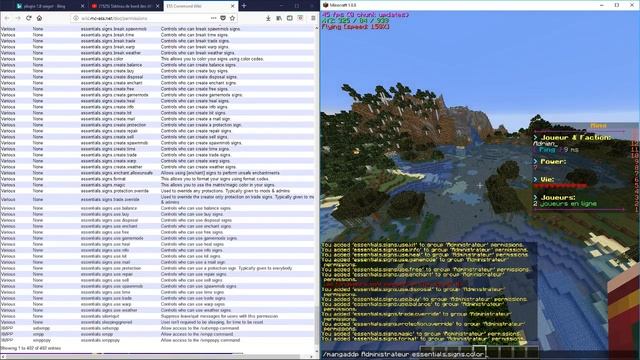
Task: Bookmark this page with the star
Action: point(232,18)
